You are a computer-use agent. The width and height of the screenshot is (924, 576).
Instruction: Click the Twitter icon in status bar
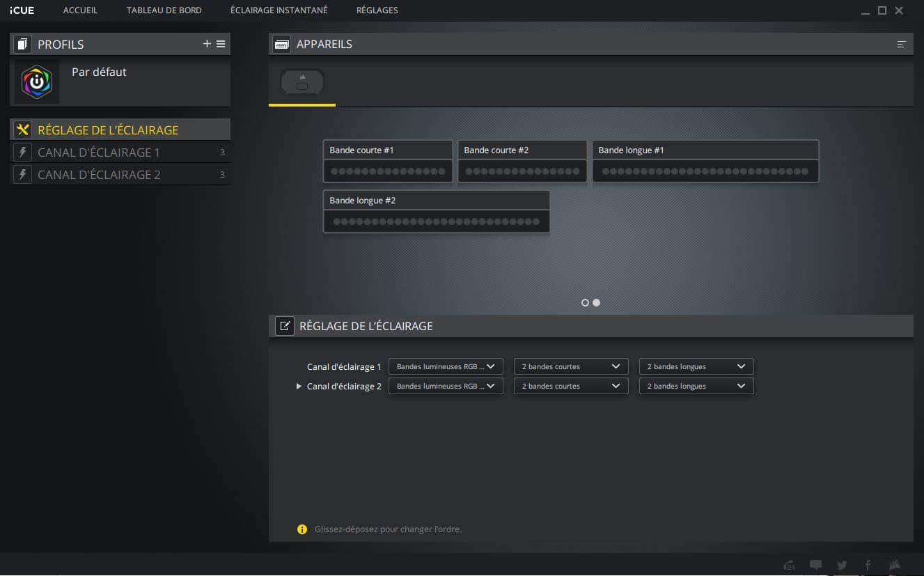(842, 565)
